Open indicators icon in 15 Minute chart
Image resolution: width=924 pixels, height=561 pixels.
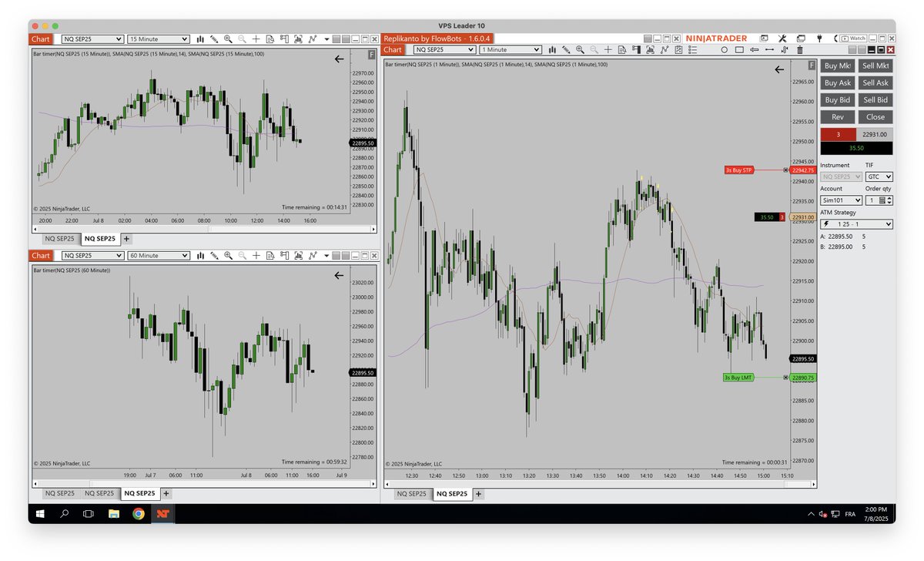point(298,39)
